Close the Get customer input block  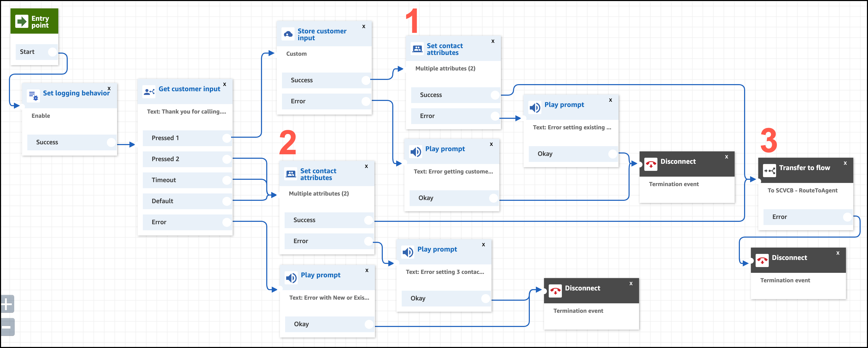pos(224,84)
